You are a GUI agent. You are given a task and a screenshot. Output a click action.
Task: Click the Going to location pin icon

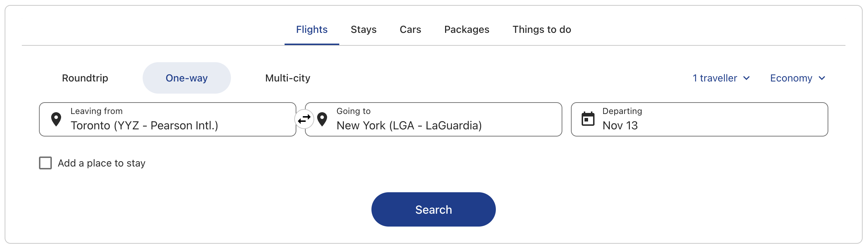322,119
